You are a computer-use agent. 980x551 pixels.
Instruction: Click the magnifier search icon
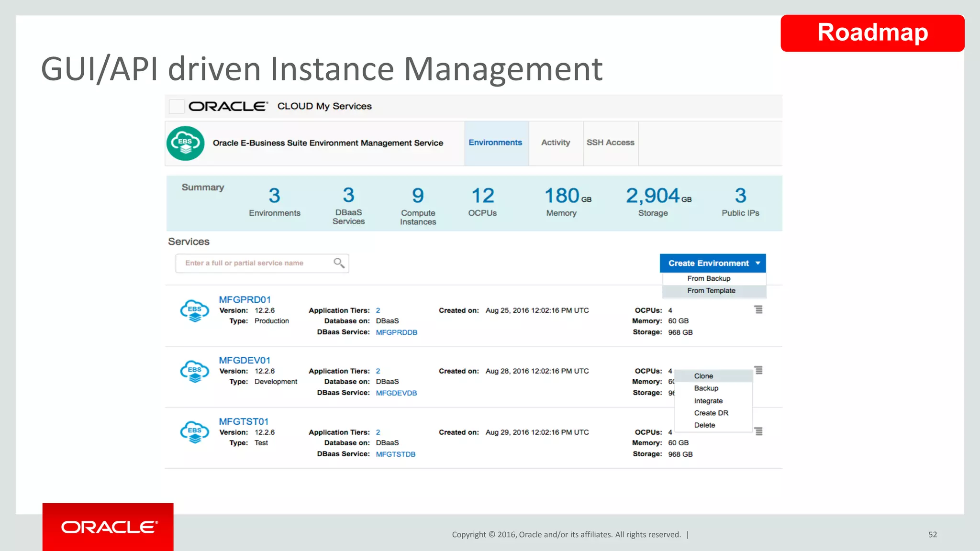pos(339,263)
